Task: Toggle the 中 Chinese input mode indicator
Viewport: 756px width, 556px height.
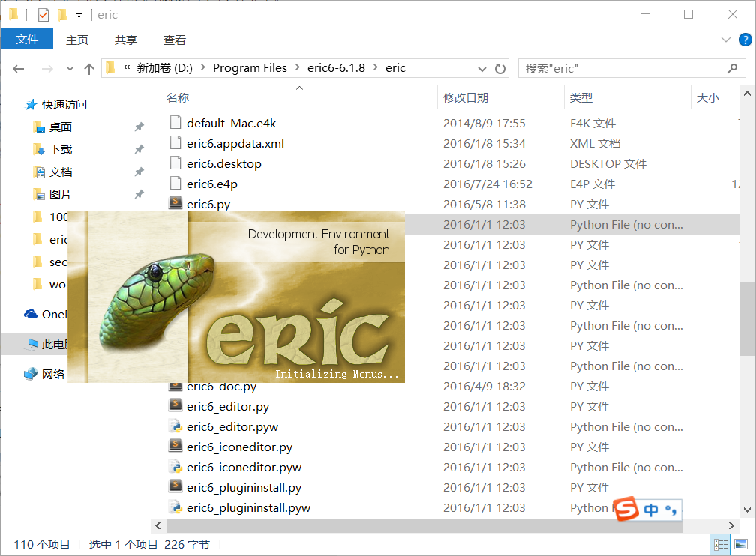Action: (651, 510)
